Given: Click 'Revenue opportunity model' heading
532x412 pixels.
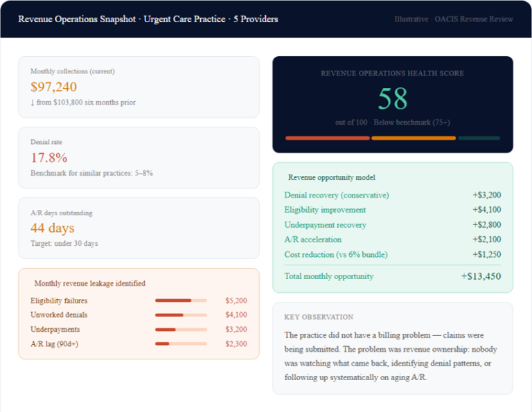Looking at the screenshot, I should click(x=332, y=178).
